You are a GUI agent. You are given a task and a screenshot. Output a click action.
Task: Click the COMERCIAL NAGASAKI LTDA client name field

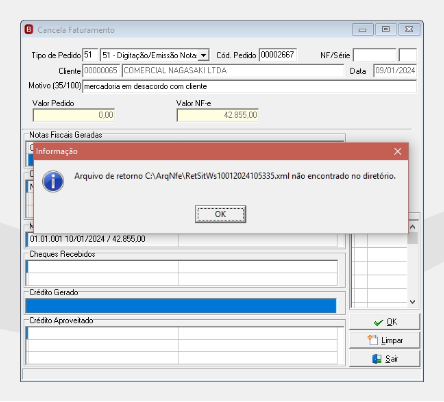tap(233, 71)
